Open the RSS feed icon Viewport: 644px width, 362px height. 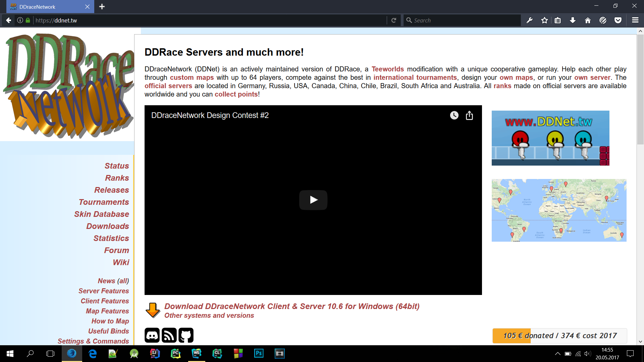tap(169, 335)
